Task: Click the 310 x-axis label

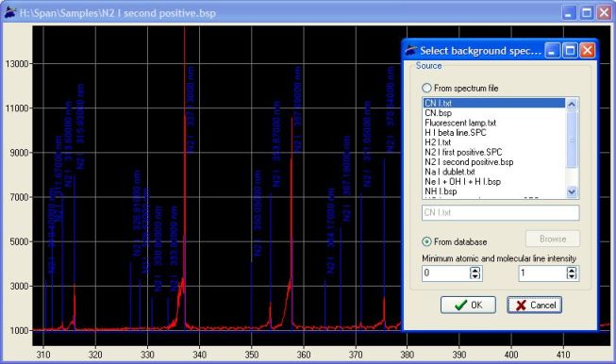Action: (x=43, y=355)
